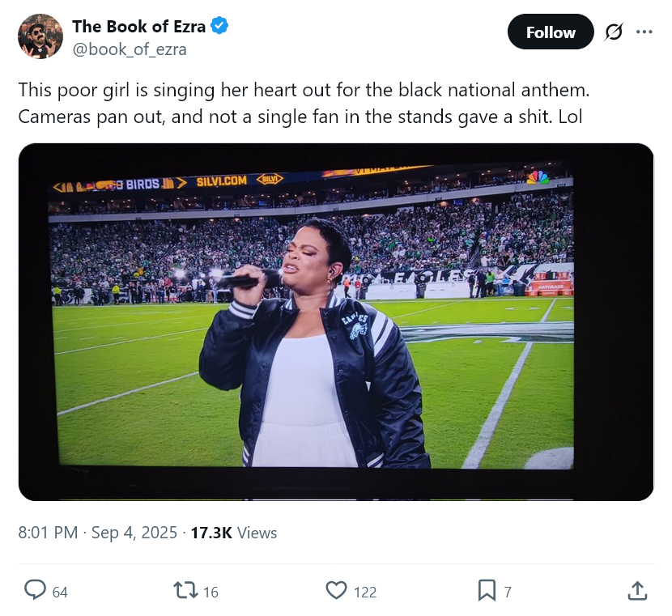Toggle the bookmark icon

pos(487,591)
